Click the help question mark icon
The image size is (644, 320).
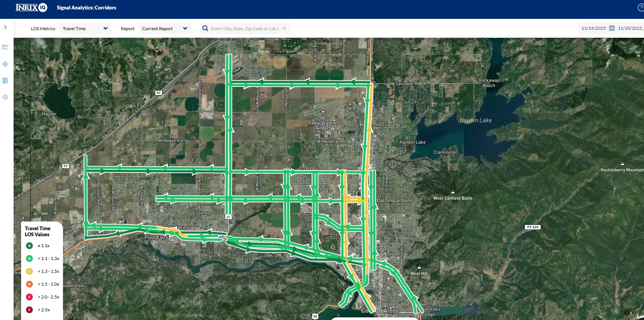pyautogui.click(x=640, y=8)
